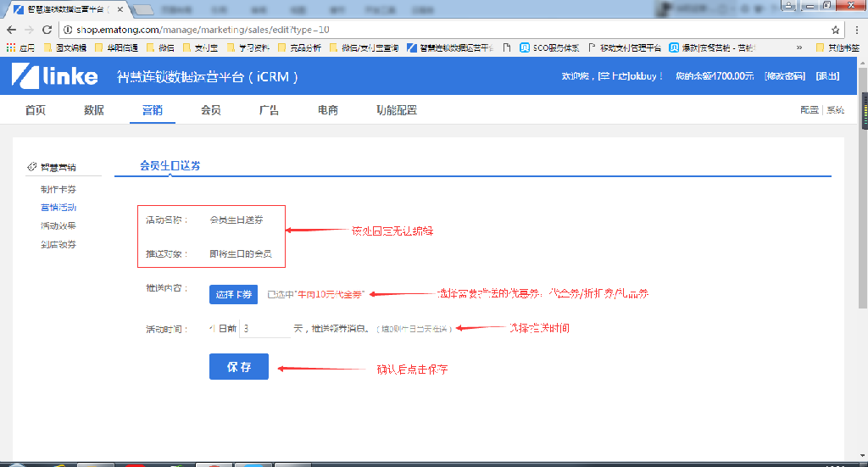
Task: Go to the 会员 nav tab
Action: (x=211, y=110)
